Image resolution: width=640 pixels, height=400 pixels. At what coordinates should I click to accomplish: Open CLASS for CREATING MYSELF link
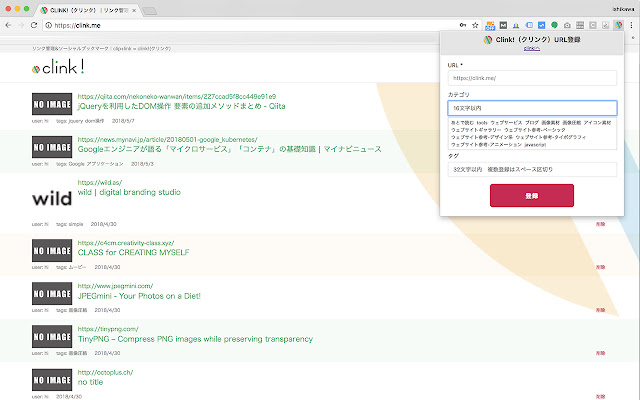coord(133,252)
